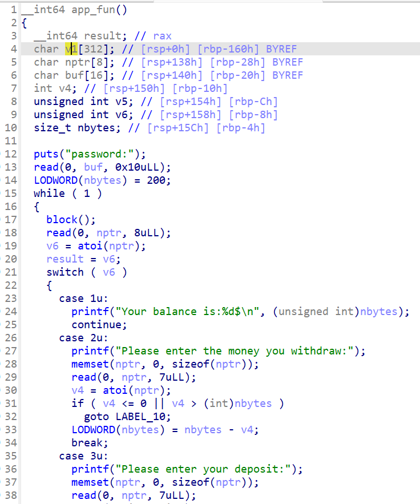Click read call on line 38
Screen dimensions: 420x504
pos(84,495)
